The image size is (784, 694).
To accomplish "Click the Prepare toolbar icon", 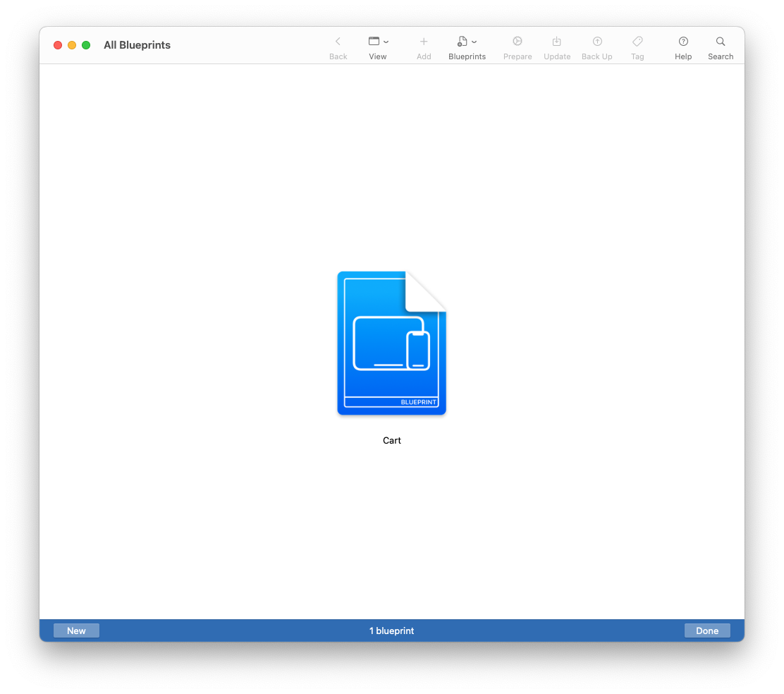I will pos(517,42).
